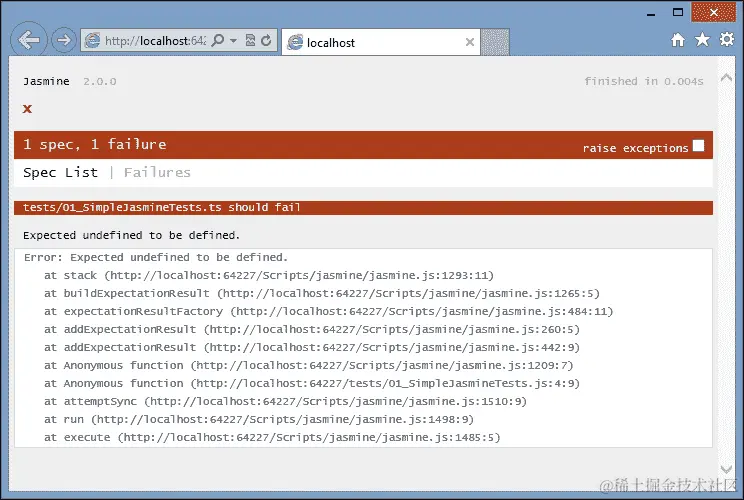Click the stack line 'at run'
Viewport: 744px width, 500px height.
(259, 420)
